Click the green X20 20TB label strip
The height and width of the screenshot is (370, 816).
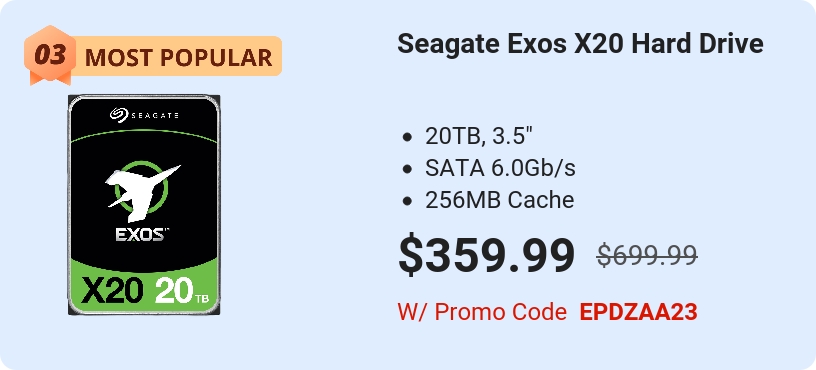point(144,289)
